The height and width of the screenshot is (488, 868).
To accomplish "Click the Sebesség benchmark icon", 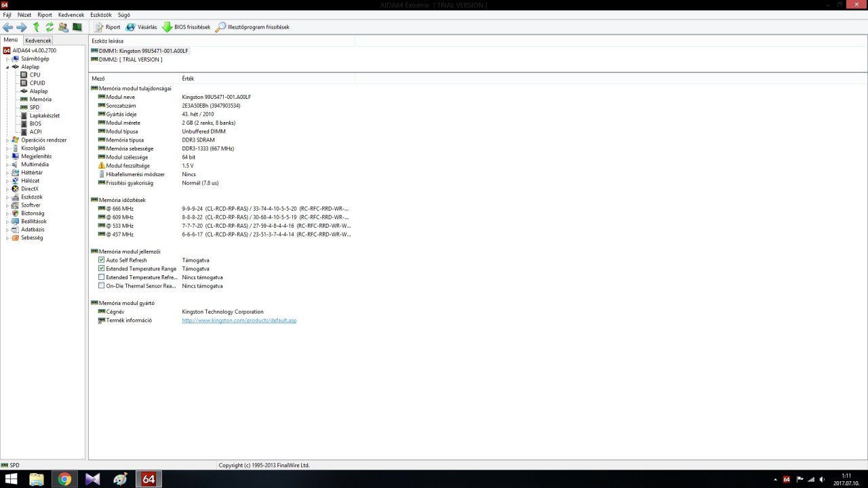I will (x=15, y=238).
